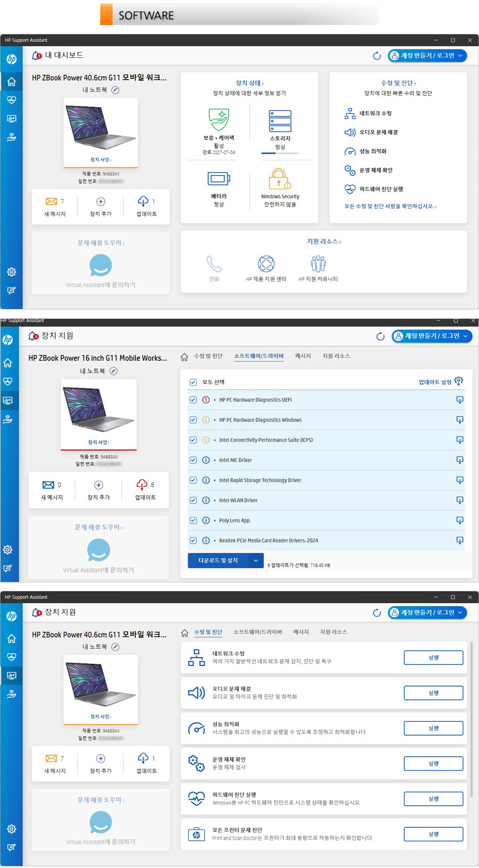Open 보증 + 케어팩 shield icon on dashboard
Screen dimensions: 479x868
click(x=219, y=120)
